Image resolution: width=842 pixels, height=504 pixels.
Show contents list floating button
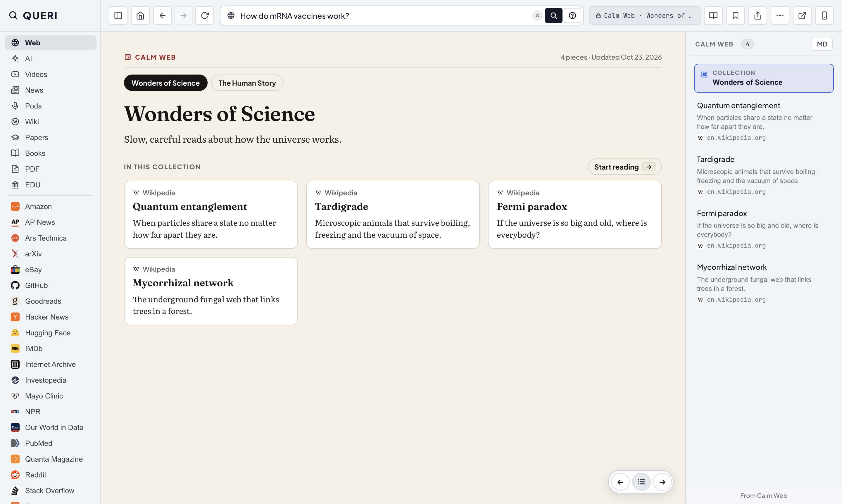coord(641,482)
